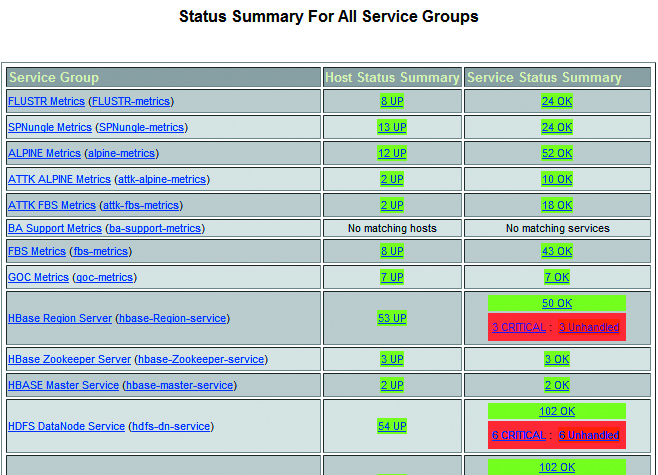Click the 6 CRITICAL status link

[x=519, y=436]
